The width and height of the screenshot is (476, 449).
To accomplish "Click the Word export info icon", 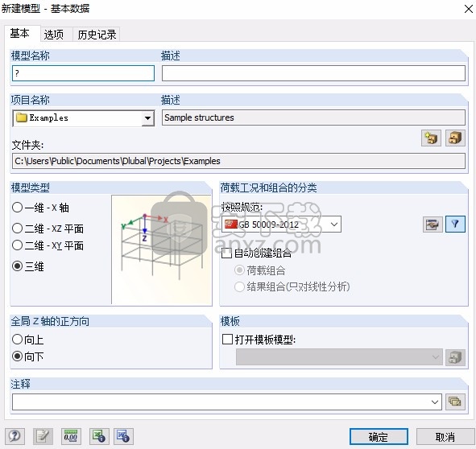I will (x=123, y=436).
